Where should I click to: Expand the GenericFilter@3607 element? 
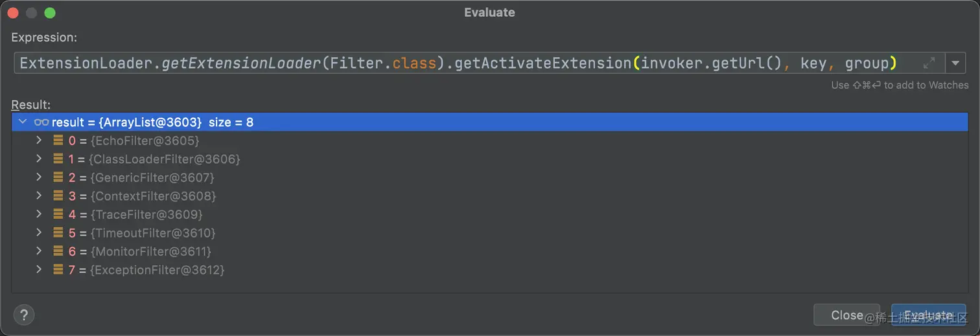point(39,177)
